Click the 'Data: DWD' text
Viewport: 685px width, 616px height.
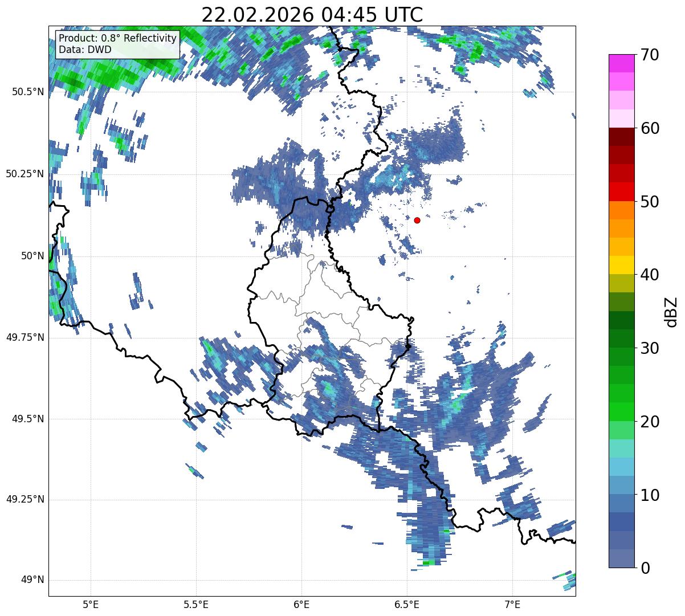point(85,50)
